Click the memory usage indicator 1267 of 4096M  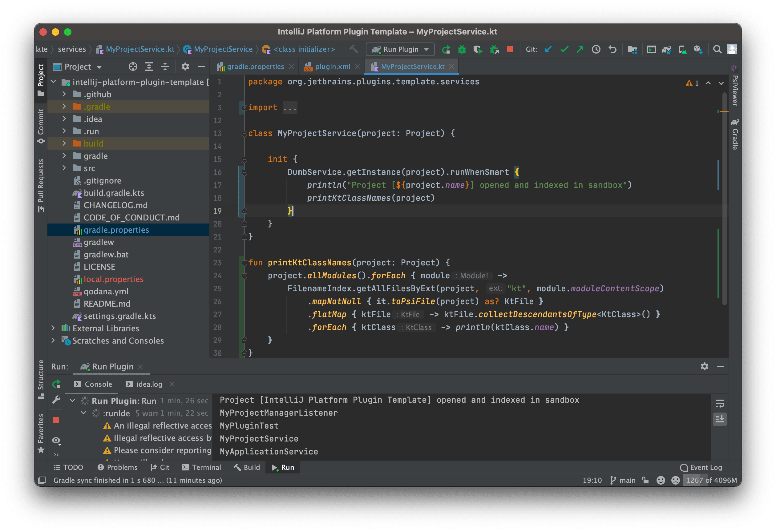click(711, 480)
